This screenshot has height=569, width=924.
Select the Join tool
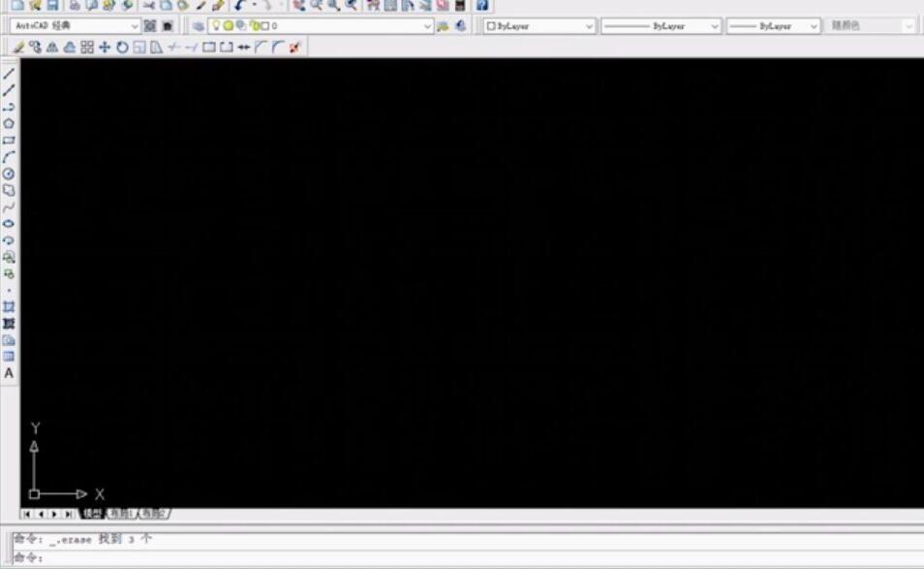243,47
